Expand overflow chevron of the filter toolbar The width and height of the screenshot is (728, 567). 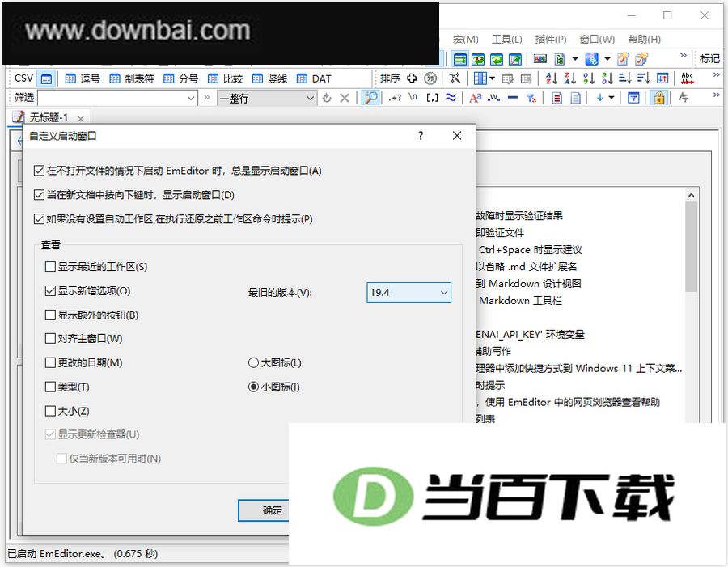click(717, 95)
